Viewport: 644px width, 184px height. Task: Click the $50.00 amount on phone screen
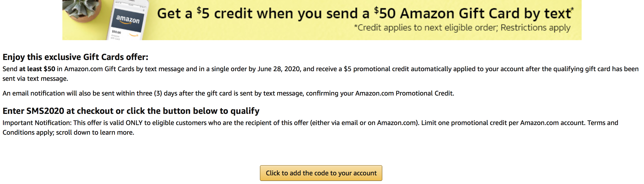coord(117,32)
